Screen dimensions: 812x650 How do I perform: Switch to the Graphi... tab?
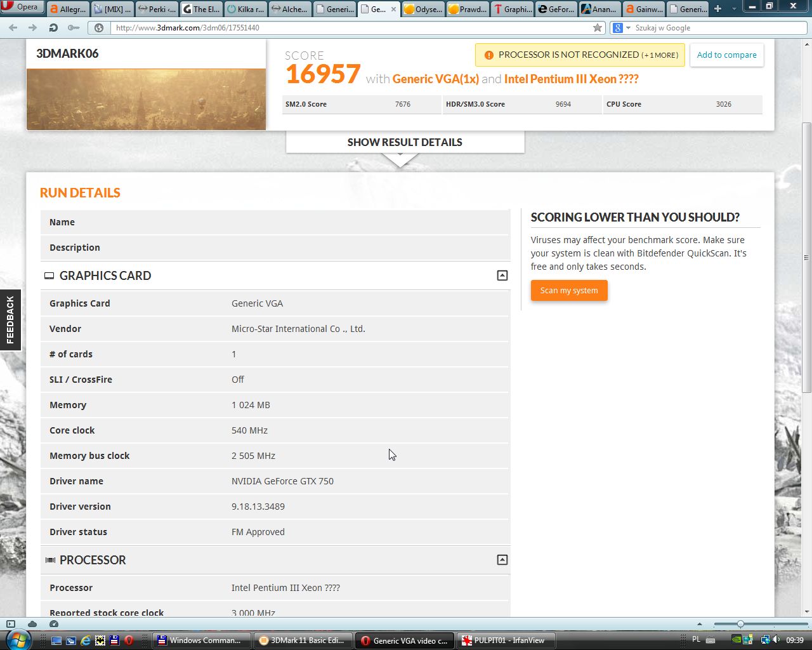(512, 9)
